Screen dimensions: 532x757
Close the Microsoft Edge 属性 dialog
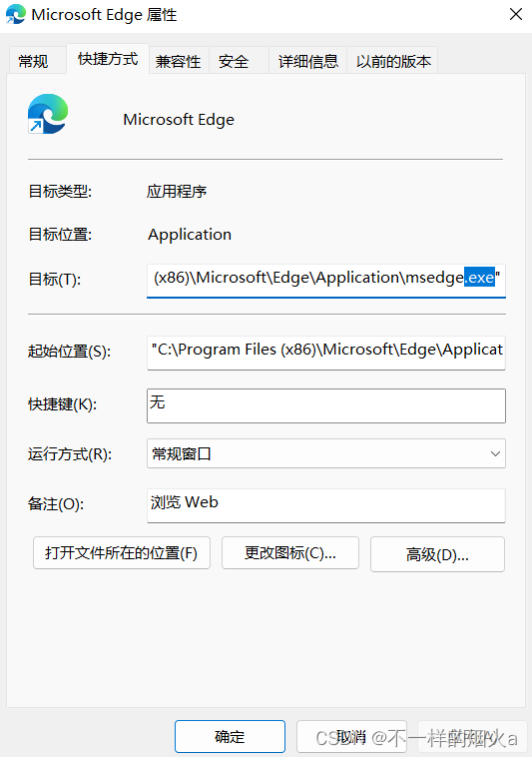[x=516, y=15]
